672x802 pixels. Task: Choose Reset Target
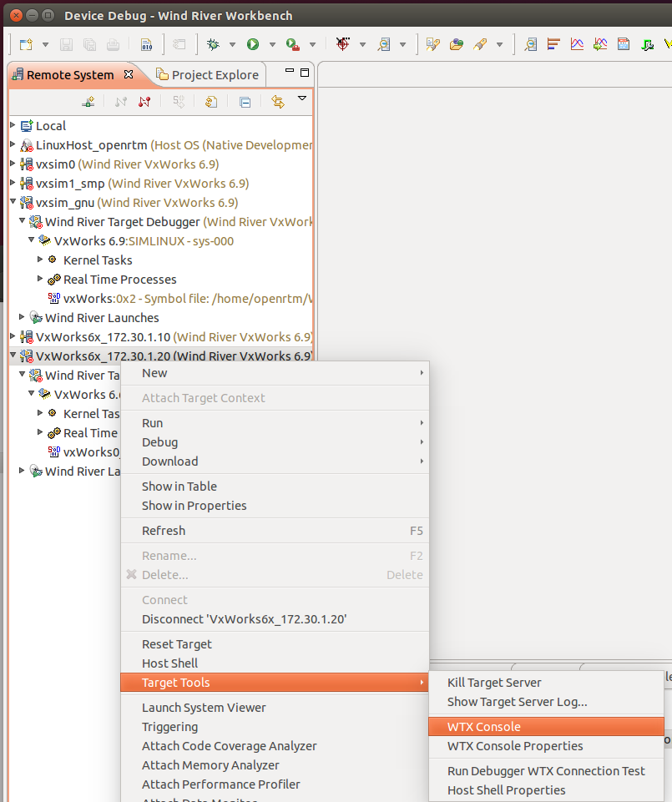275,644
